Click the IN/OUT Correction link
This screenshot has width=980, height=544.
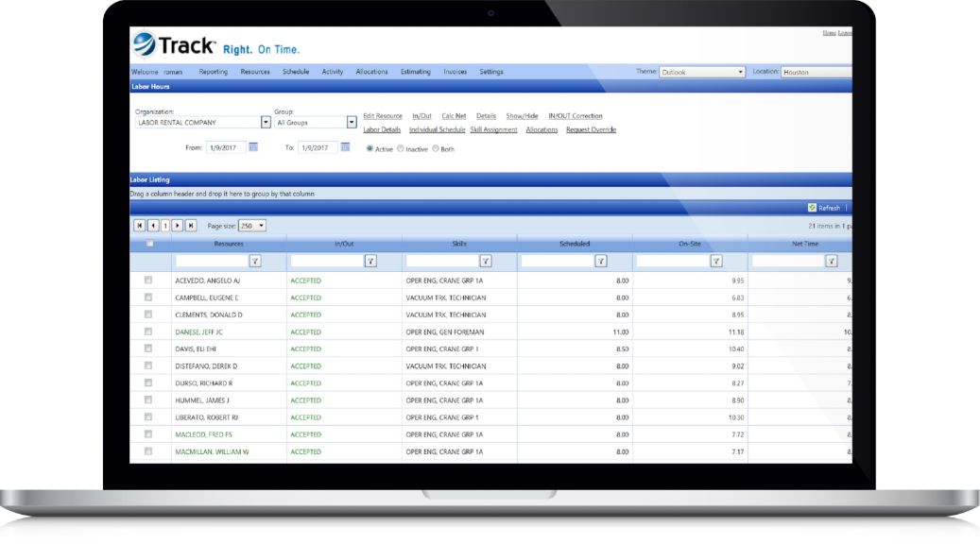coord(575,116)
